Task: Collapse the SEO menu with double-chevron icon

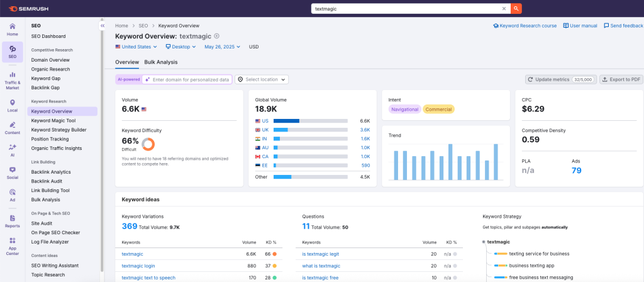Action: 103,26
